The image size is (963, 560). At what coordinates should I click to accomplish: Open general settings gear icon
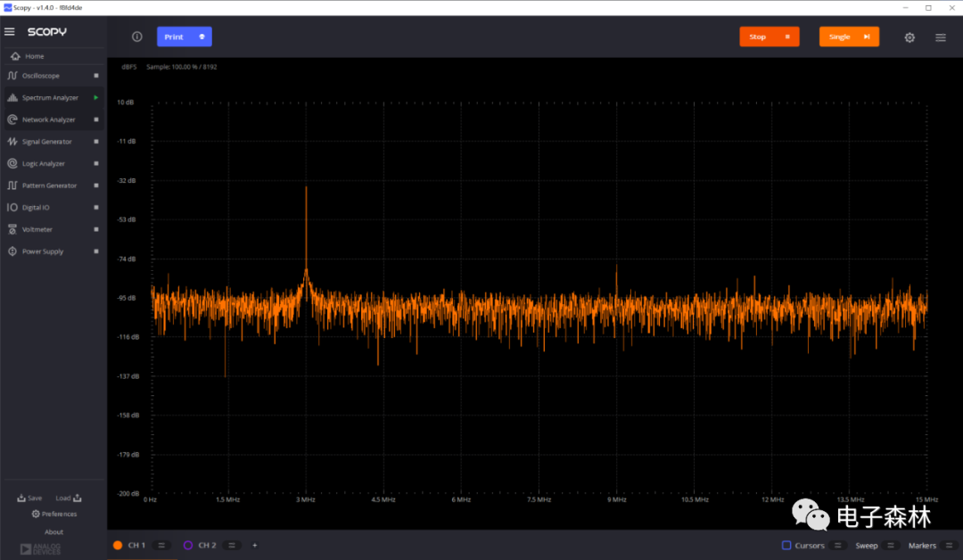point(909,37)
